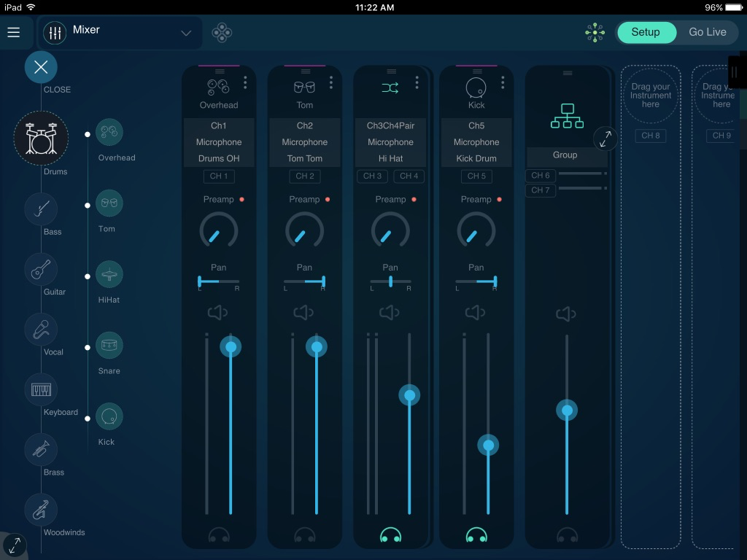Select the CH 4 input tag
Viewport: 747px width, 560px height.
click(x=409, y=176)
